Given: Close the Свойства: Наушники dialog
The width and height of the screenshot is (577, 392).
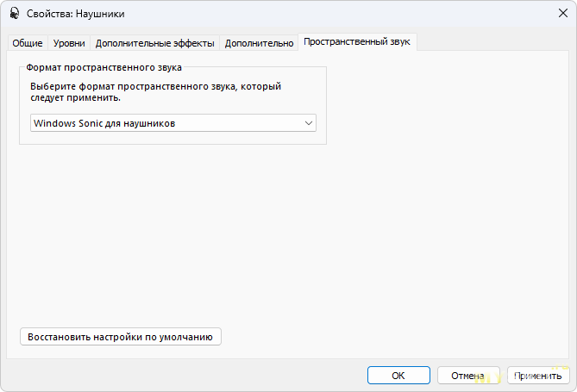Looking at the screenshot, I should click(x=563, y=14).
